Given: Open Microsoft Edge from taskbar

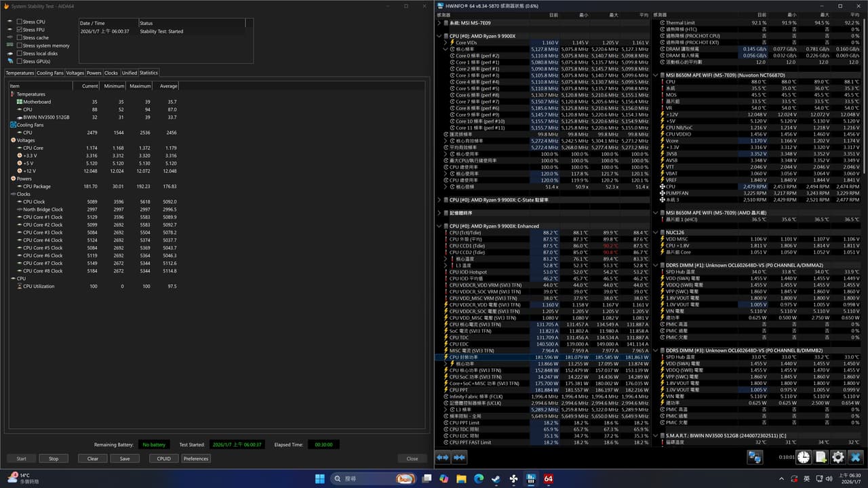Looking at the screenshot, I should [479, 479].
